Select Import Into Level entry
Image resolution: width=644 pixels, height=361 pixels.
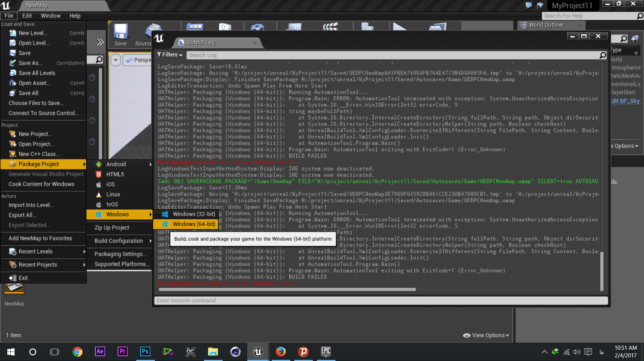coord(43,205)
